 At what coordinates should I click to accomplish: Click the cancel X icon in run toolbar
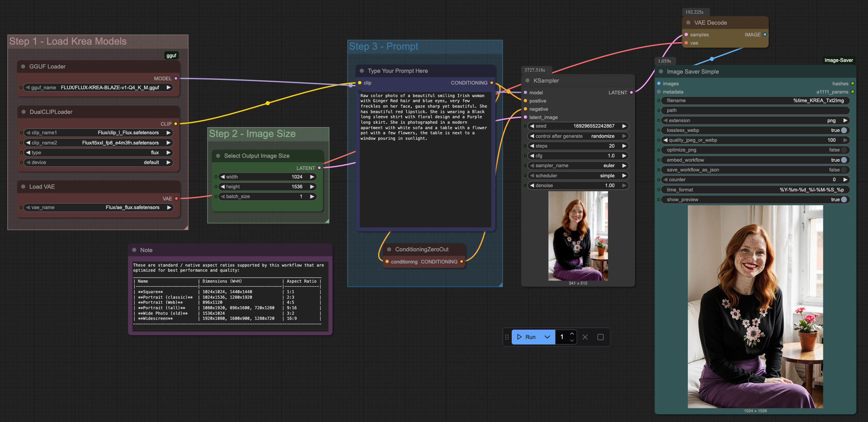[585, 337]
